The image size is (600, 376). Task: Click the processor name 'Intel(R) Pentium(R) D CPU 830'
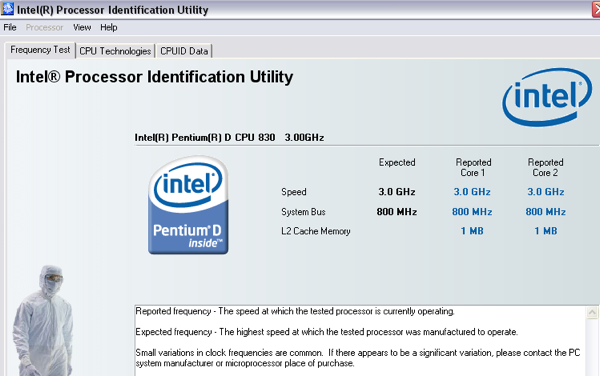click(205, 138)
